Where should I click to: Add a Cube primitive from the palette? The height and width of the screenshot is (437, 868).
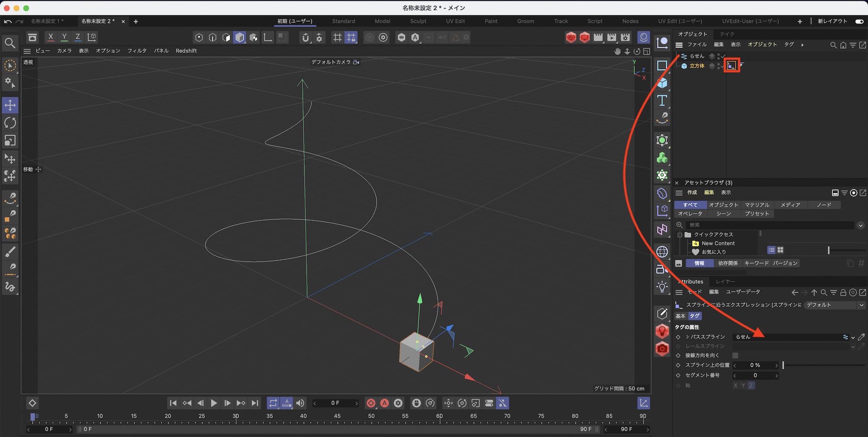click(662, 83)
